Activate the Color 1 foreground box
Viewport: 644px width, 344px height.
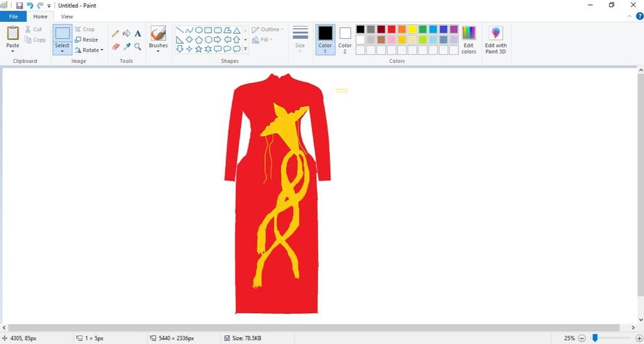(325, 40)
